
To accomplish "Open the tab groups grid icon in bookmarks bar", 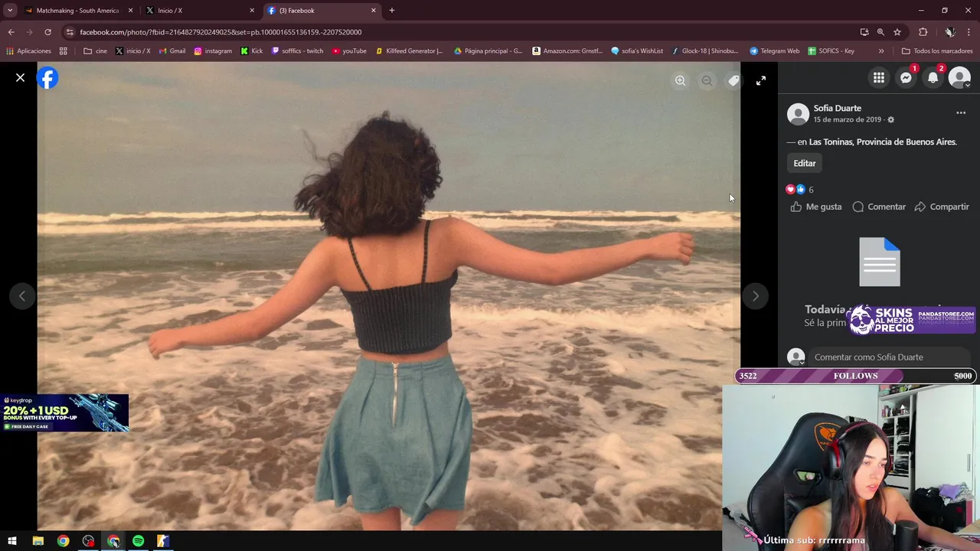I will tap(64, 51).
